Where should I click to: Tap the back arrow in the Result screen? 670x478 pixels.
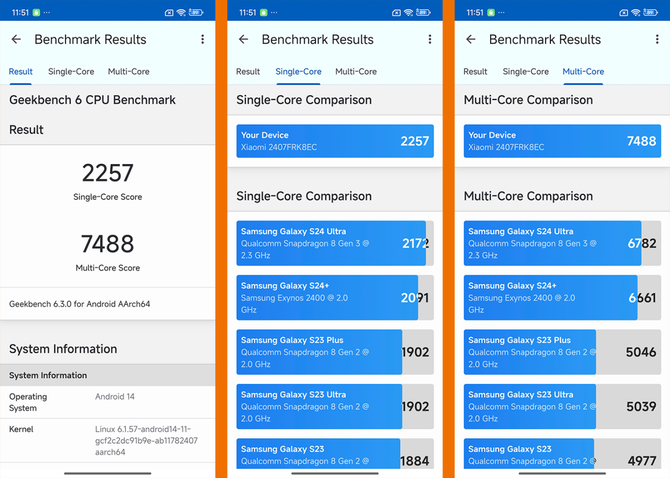tap(16, 39)
